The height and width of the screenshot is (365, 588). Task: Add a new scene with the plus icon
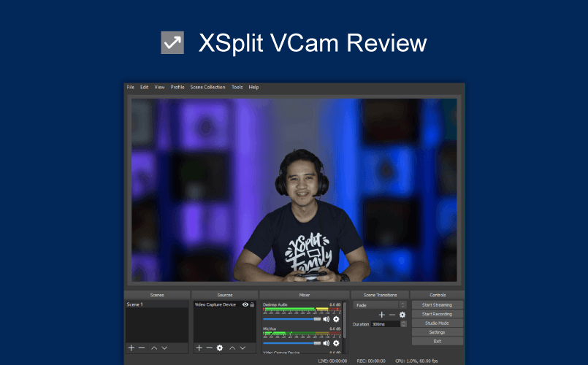(131, 348)
